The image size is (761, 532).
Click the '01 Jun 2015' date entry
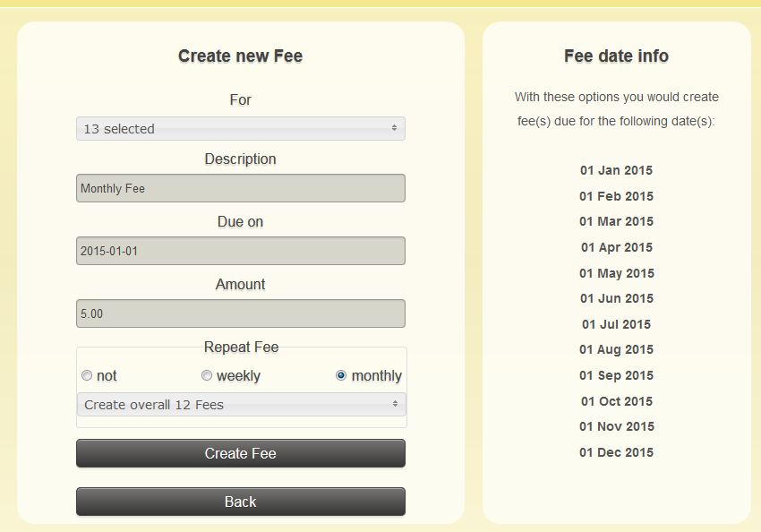click(616, 298)
